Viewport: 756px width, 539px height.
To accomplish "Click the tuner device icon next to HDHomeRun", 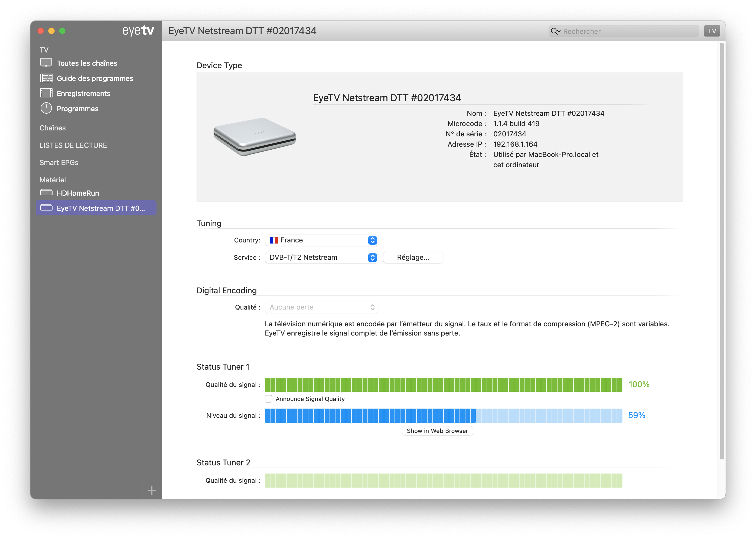I will 46,192.
